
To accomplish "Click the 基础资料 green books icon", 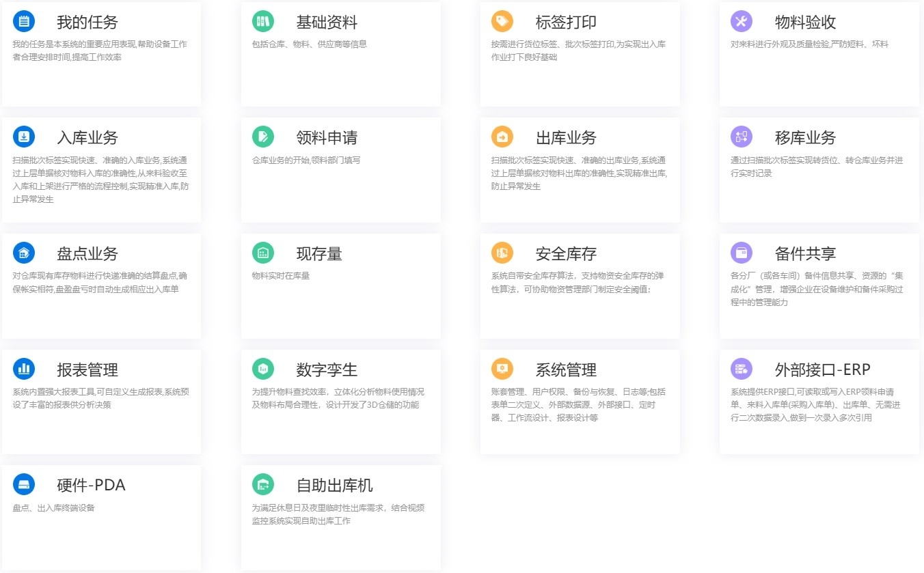I will [263, 21].
